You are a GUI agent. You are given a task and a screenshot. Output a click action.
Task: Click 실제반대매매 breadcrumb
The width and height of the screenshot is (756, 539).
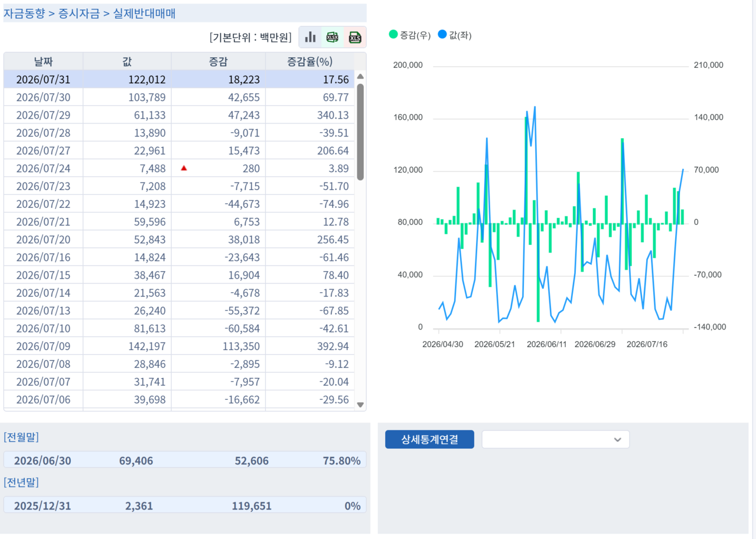click(144, 13)
